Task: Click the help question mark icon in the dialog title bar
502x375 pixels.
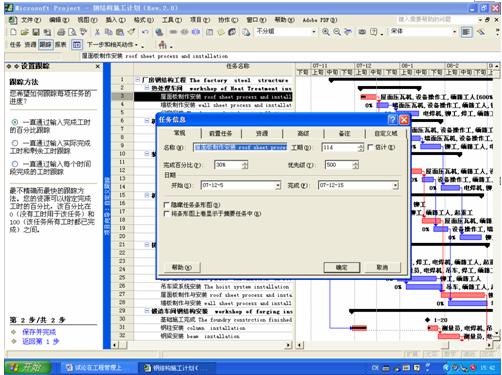Action: [393, 119]
